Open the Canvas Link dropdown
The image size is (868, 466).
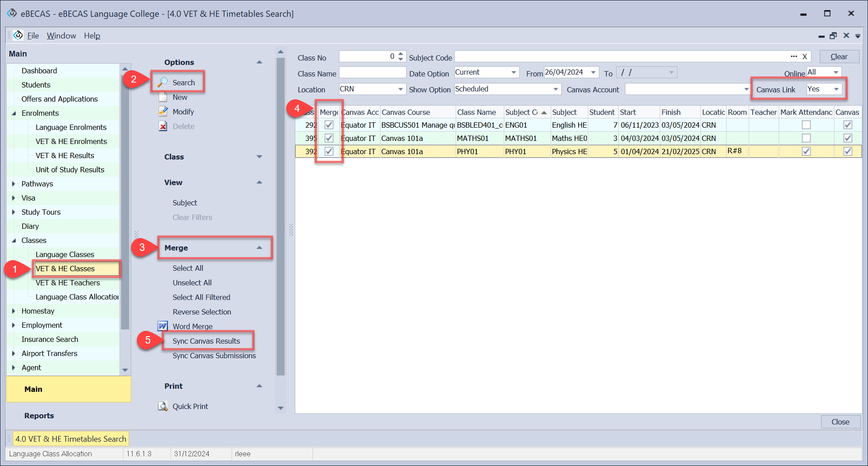pyautogui.click(x=836, y=89)
